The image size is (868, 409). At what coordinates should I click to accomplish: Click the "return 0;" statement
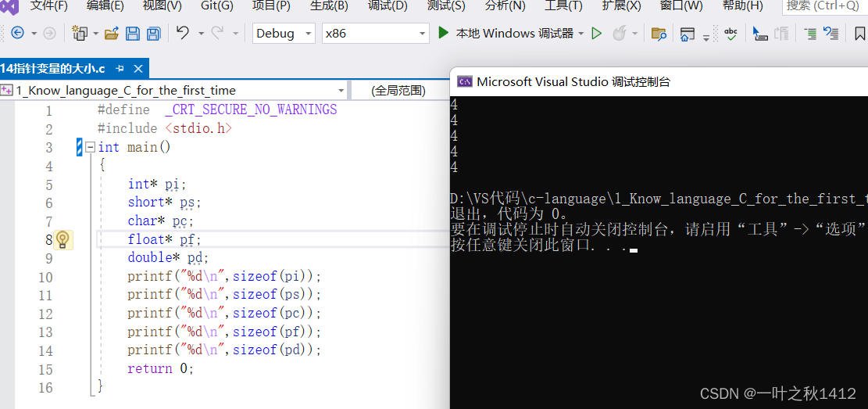click(160, 368)
